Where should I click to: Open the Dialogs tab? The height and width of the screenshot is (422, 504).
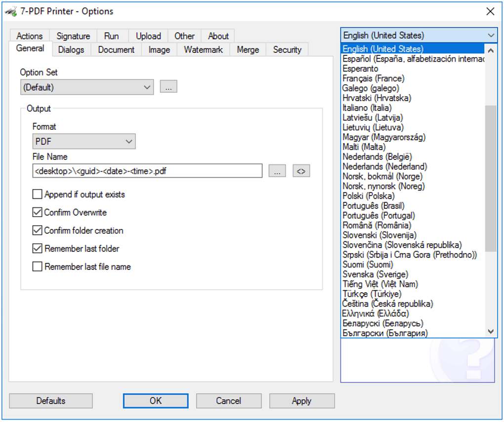(71, 50)
